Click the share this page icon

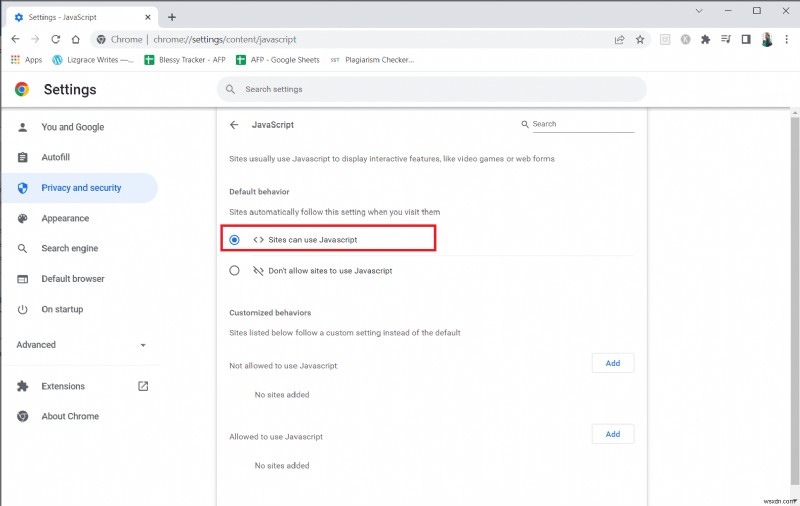620,40
